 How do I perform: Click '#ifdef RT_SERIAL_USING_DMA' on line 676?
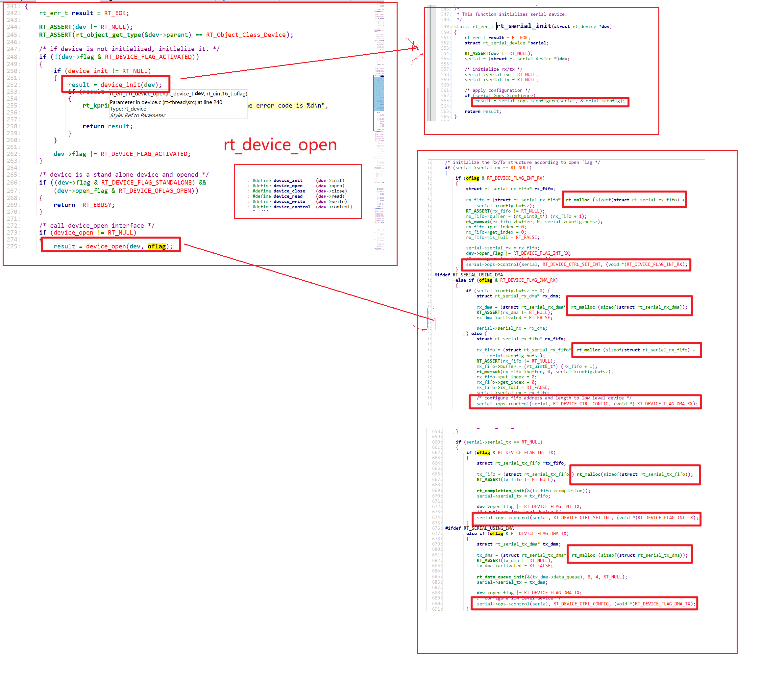(479, 528)
